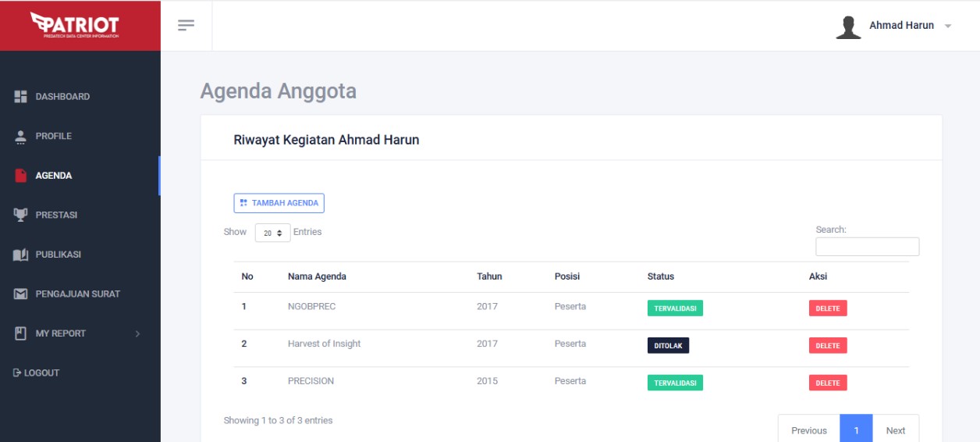Viewport: 980px width, 442px height.
Task: Click the Profile person icon in sidebar
Action: tap(21, 136)
